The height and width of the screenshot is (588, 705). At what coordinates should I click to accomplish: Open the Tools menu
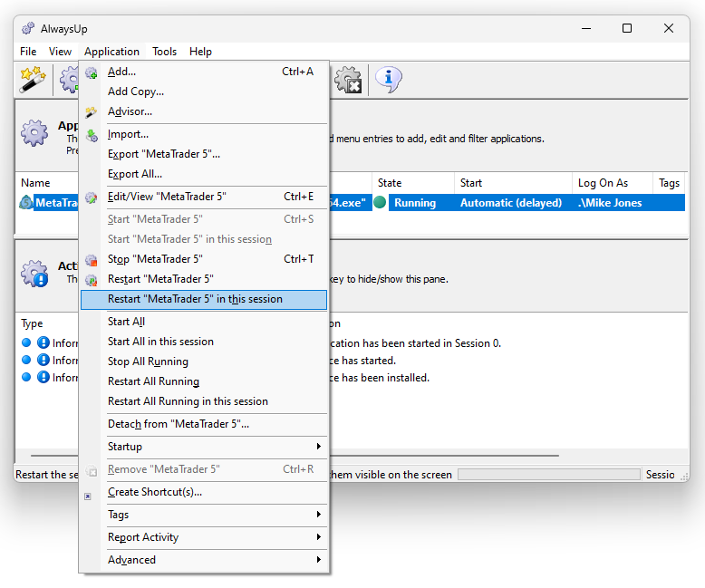point(164,52)
